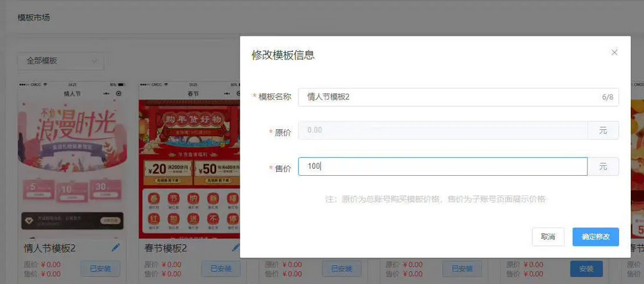This screenshot has height=284, width=644.
Task: Click the 元 unit suffix beside 售价
Action: coord(603,167)
